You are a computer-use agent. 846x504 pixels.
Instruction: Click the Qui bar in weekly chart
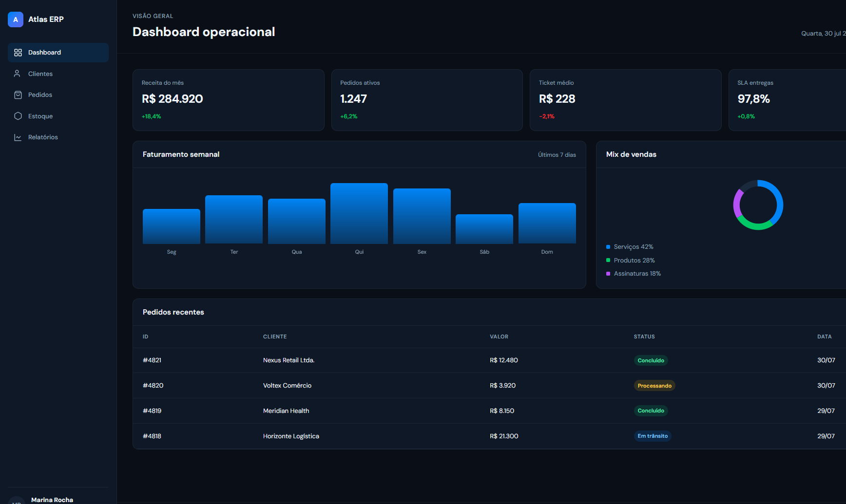[x=359, y=213]
